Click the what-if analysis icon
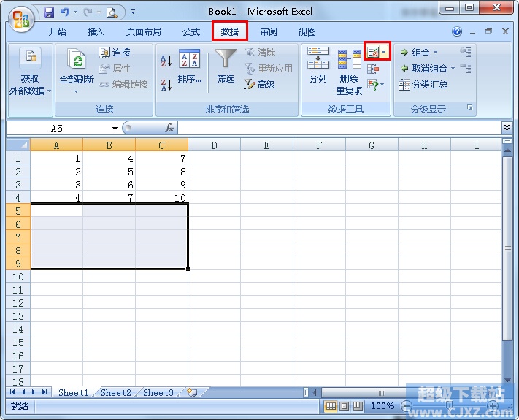 click(x=373, y=85)
